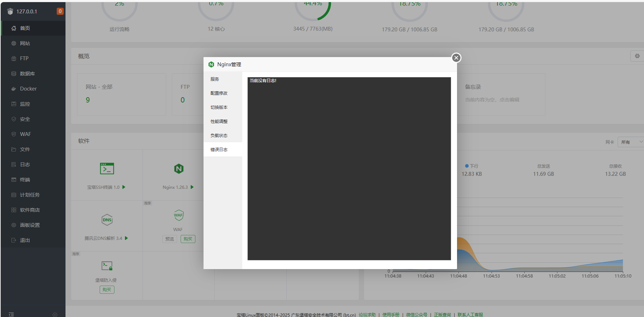Click the 预览 button under WAF
Image resolution: width=644 pixels, height=317 pixels.
[x=170, y=239]
